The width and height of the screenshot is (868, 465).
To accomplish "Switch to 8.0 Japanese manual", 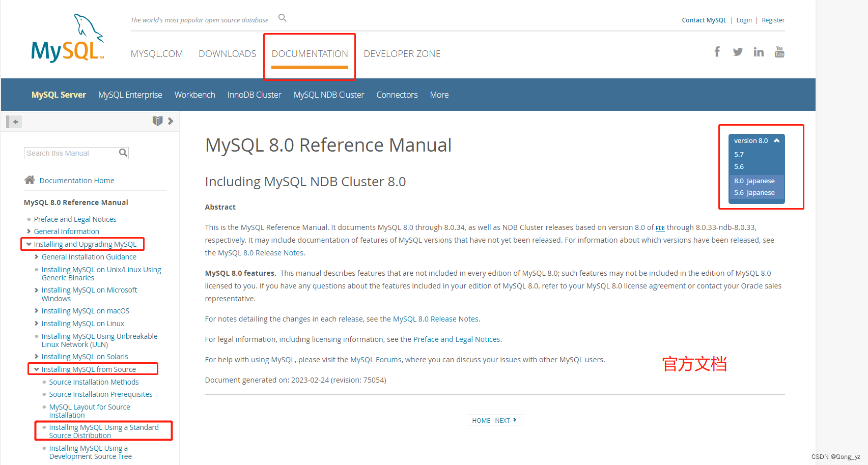I will click(x=754, y=181).
